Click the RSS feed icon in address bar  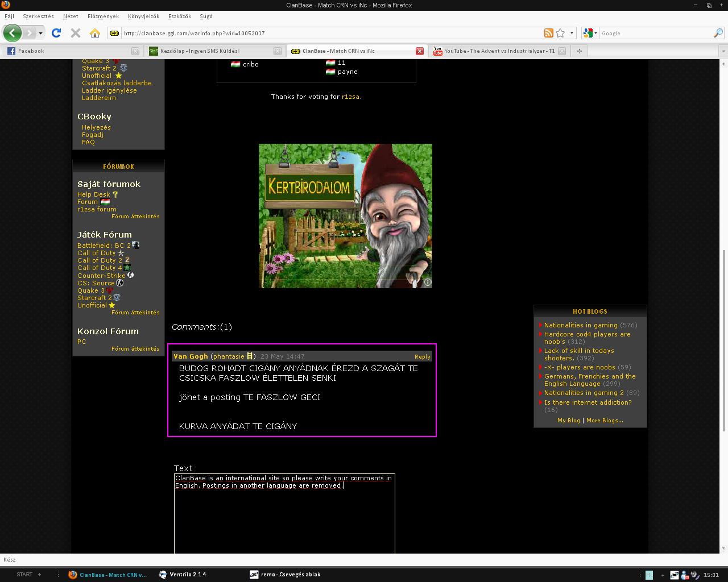click(548, 33)
